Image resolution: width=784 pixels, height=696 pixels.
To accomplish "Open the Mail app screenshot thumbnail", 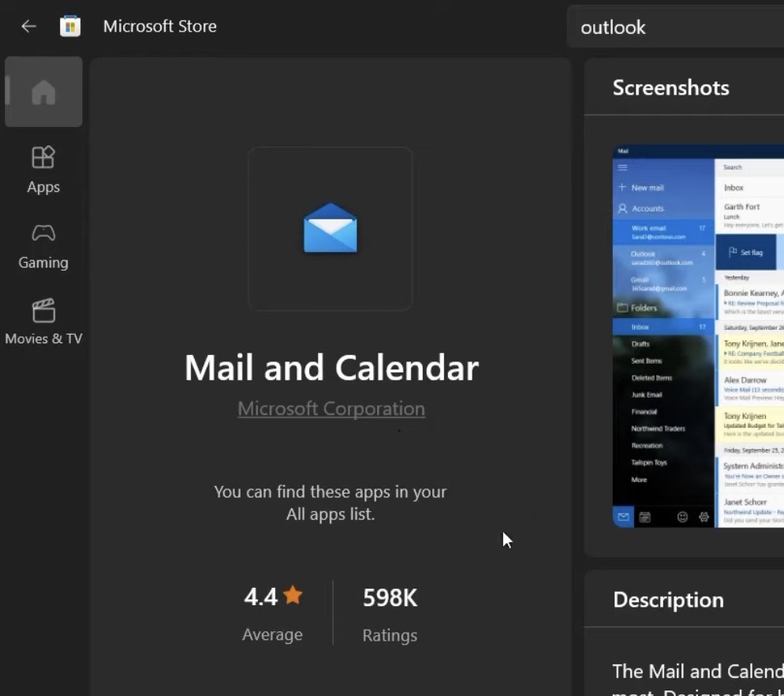I will 698,335.
